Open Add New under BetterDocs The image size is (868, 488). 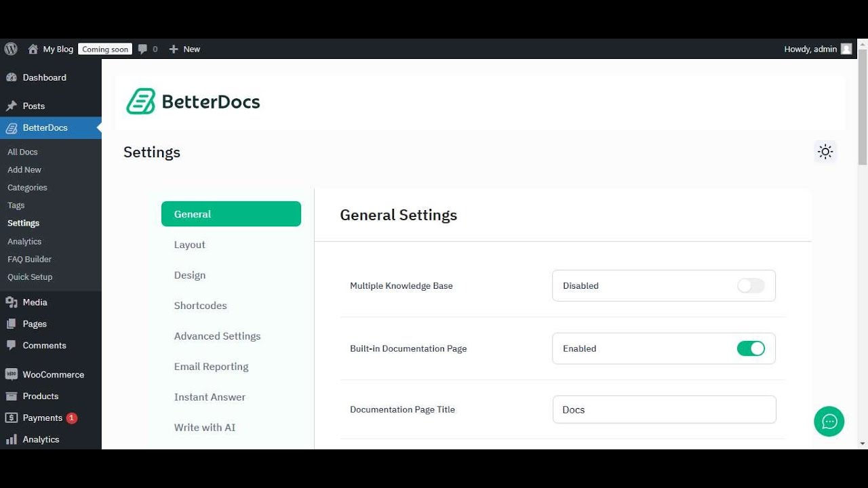[x=24, y=170]
